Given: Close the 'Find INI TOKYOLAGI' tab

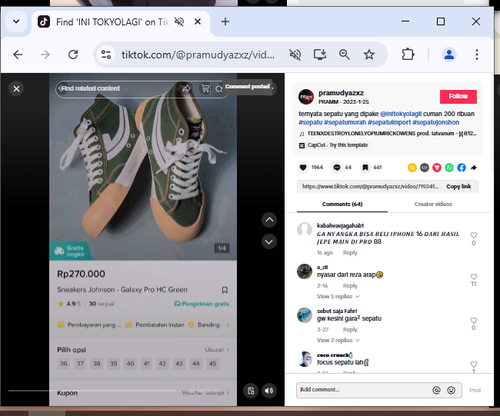Looking at the screenshot, I should [198, 22].
